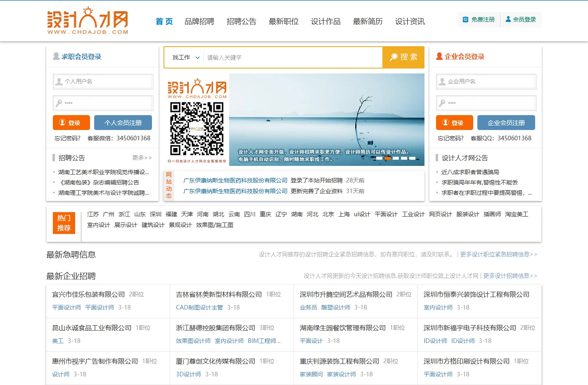This screenshot has width=588, height=385.
Task: Select 北京 in hot recommendations
Action: point(328,214)
